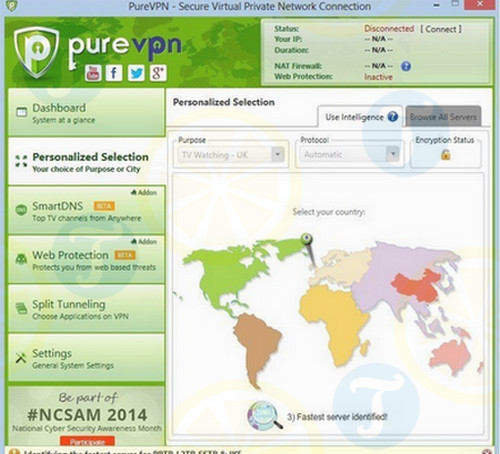
Task: Click the Addon label on SmartDNS
Action: coord(144,192)
